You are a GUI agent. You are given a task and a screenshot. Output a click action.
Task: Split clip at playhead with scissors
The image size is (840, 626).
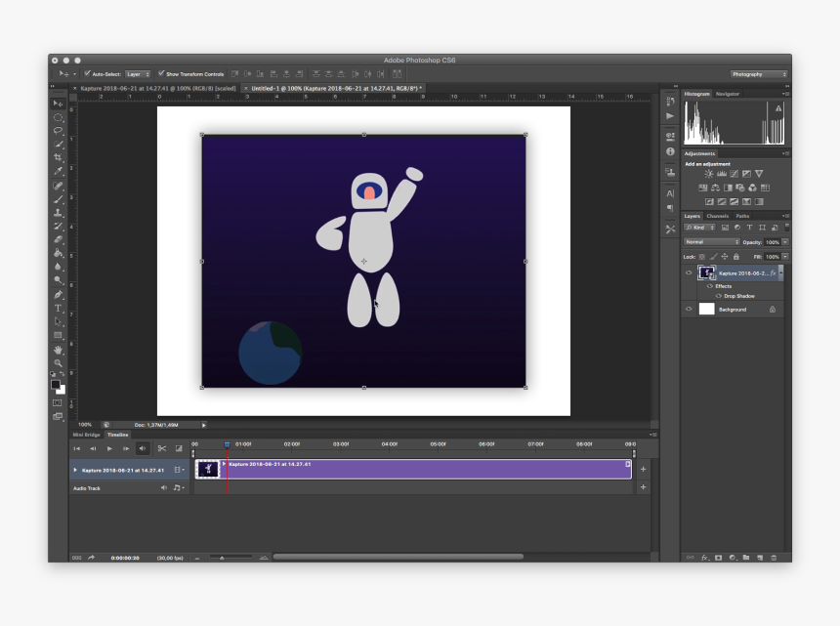click(x=162, y=449)
